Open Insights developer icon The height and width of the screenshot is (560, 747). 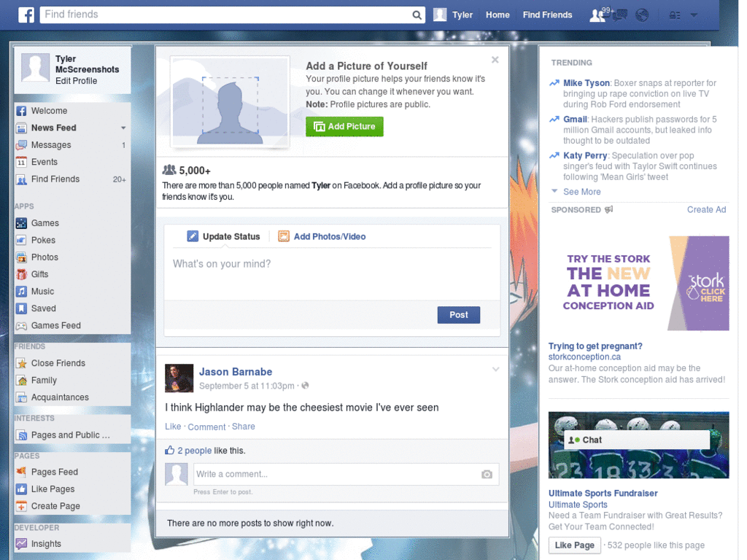pos(21,544)
